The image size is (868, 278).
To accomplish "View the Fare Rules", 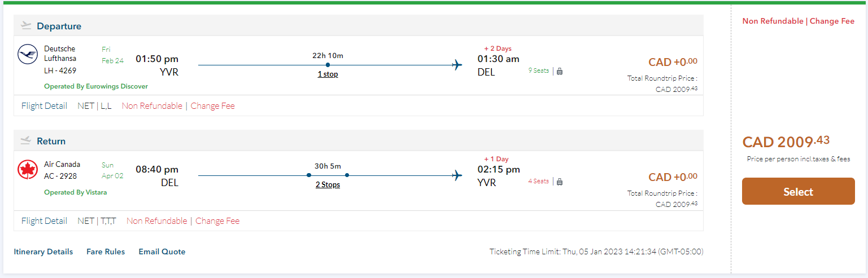I will coord(106,251).
